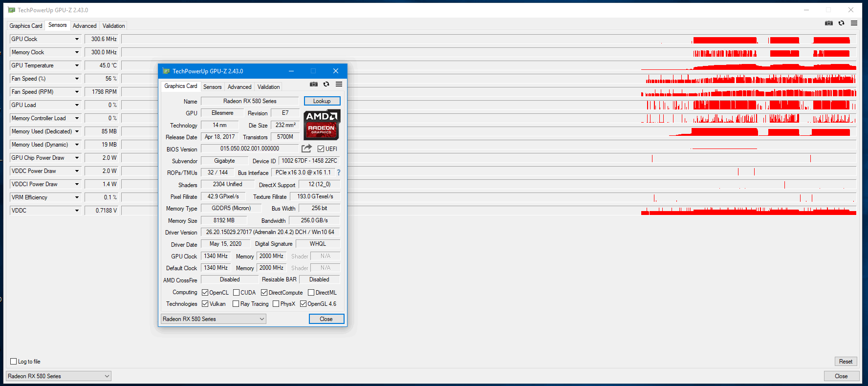Open the Memory Used (Dedicated) sensor dropdown
Image resolution: width=868 pixels, height=386 pixels.
[77, 131]
